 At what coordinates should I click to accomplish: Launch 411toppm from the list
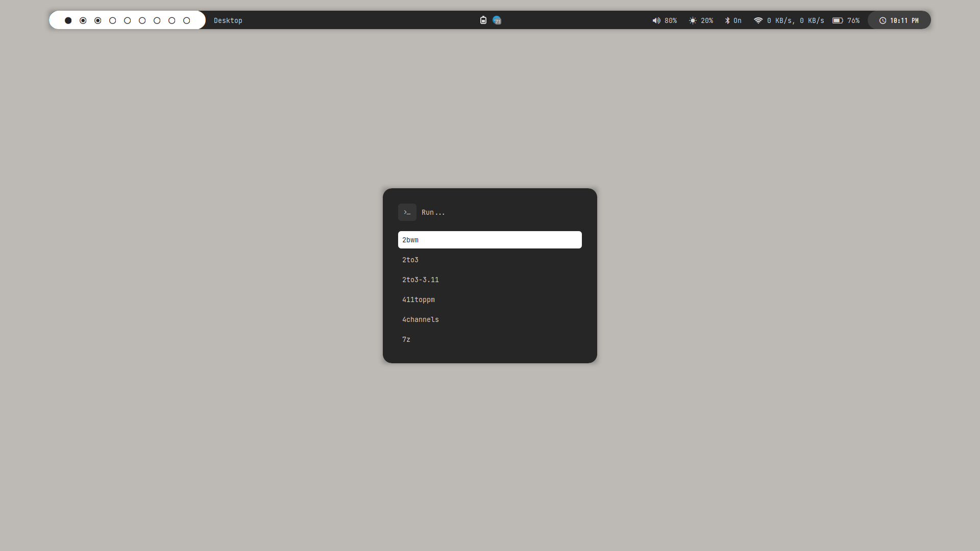click(419, 300)
